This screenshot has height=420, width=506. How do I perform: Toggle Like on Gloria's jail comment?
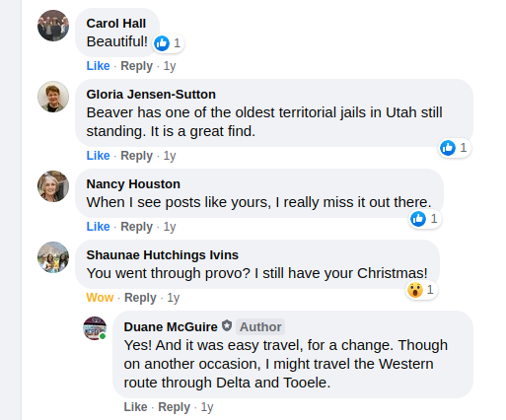tap(98, 156)
